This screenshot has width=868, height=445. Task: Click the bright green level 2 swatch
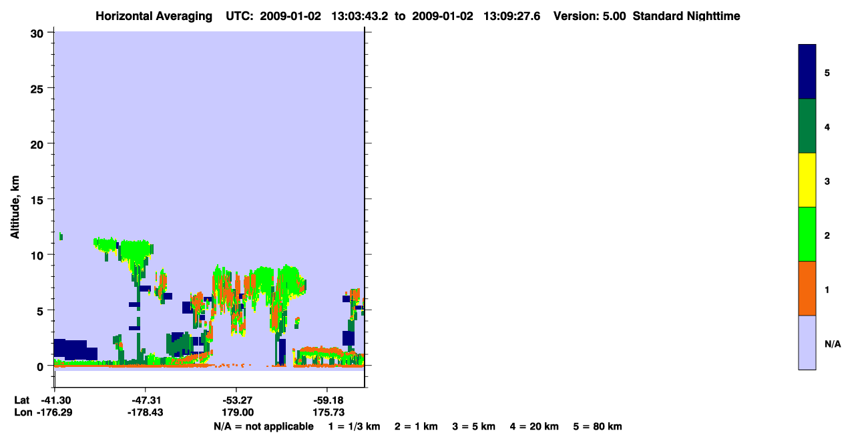tap(807, 234)
